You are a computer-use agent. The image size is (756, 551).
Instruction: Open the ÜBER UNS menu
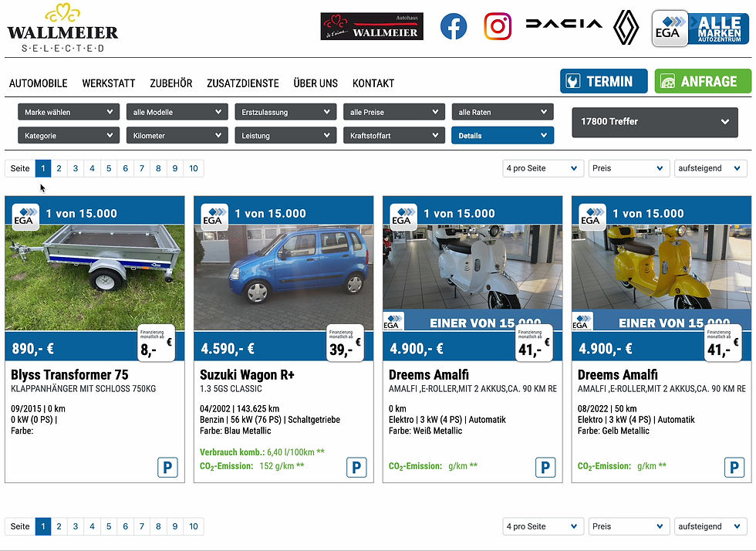316,83
